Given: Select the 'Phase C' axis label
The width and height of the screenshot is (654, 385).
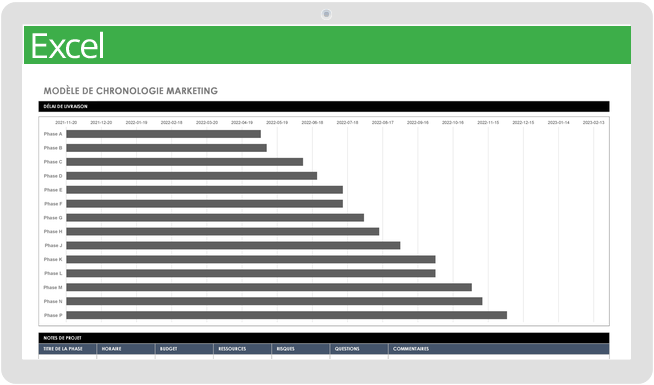Looking at the screenshot, I should [x=53, y=162].
